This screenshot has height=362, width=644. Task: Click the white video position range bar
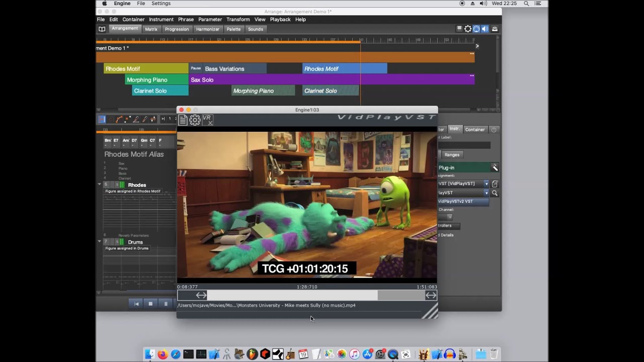tap(292, 296)
